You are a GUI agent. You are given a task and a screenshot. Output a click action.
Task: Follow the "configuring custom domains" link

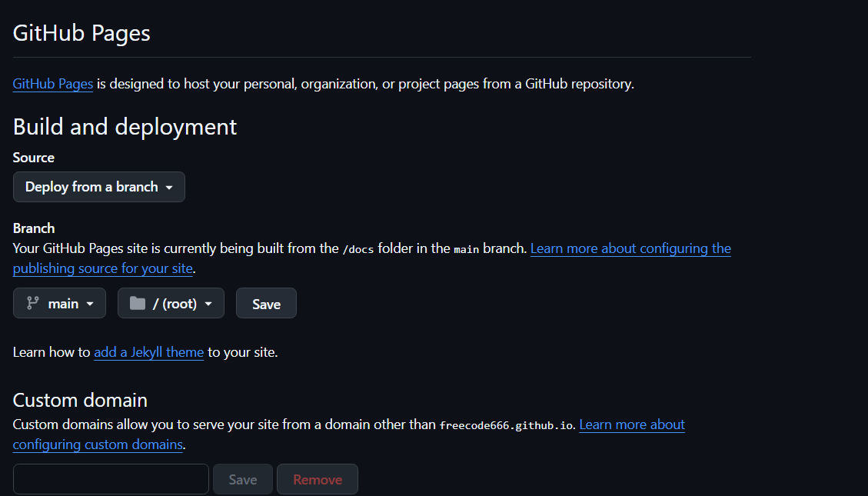pos(98,444)
